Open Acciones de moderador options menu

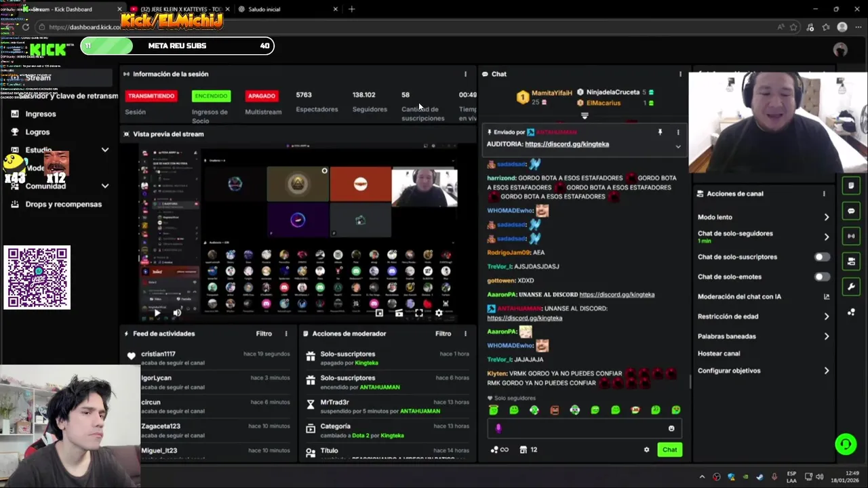click(465, 333)
